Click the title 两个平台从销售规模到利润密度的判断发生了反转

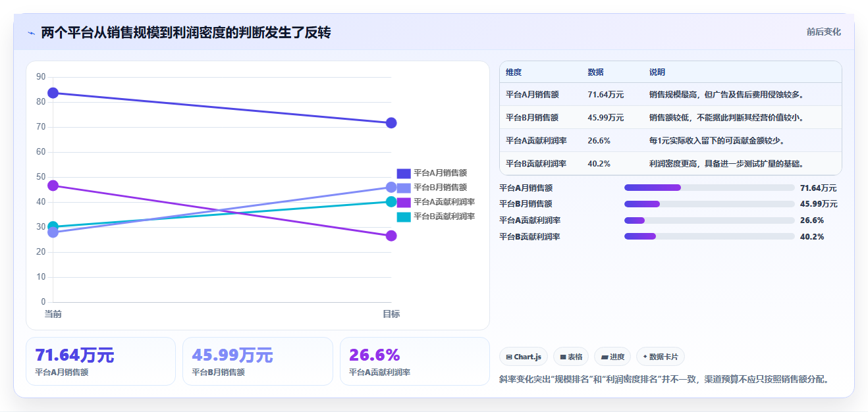(x=186, y=33)
